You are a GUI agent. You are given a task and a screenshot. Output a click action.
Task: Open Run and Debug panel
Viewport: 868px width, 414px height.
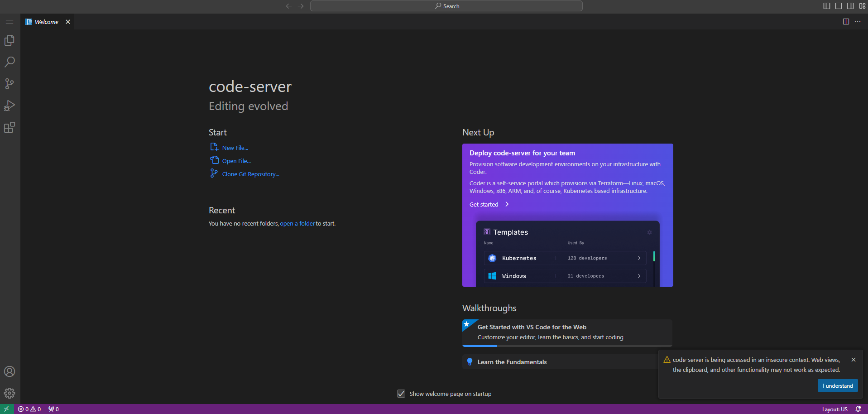pos(10,105)
